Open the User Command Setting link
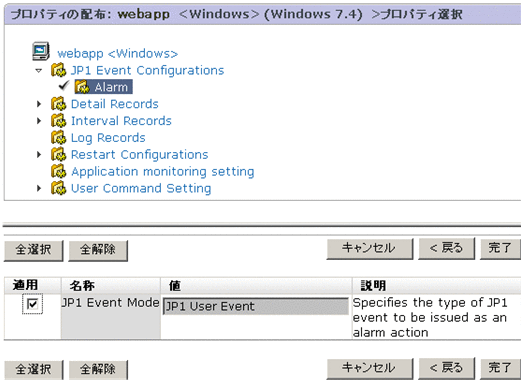This screenshot has width=524, height=383. (x=141, y=188)
